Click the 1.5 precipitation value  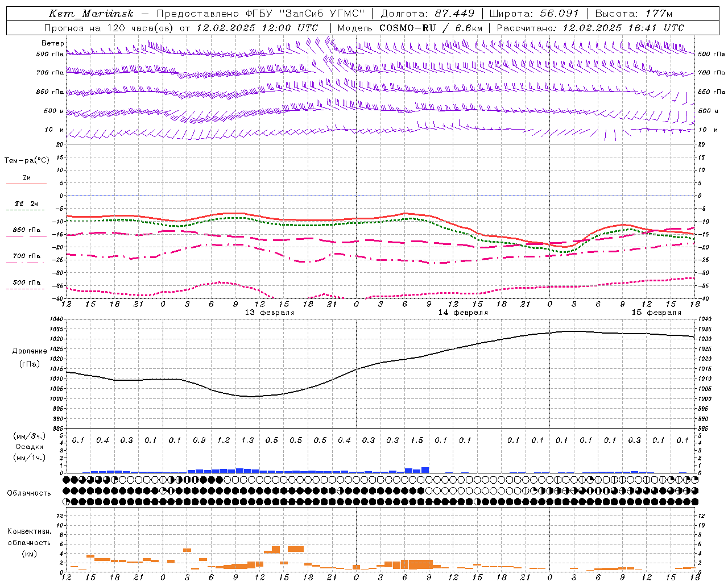coord(417,440)
